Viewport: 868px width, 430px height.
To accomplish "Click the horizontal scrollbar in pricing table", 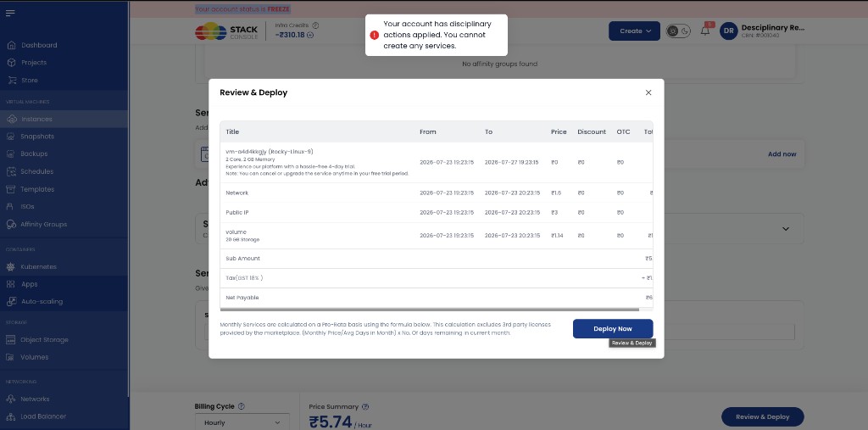I will point(430,310).
